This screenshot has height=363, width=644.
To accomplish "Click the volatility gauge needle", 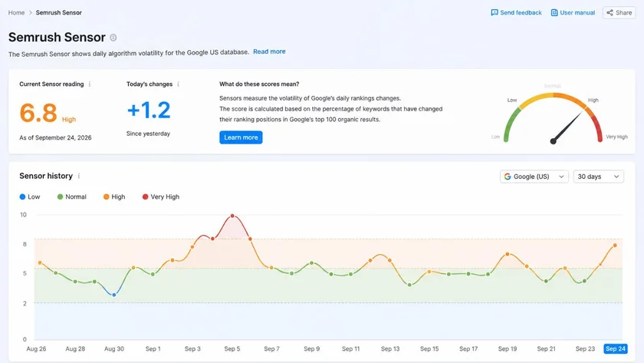I will [568, 126].
